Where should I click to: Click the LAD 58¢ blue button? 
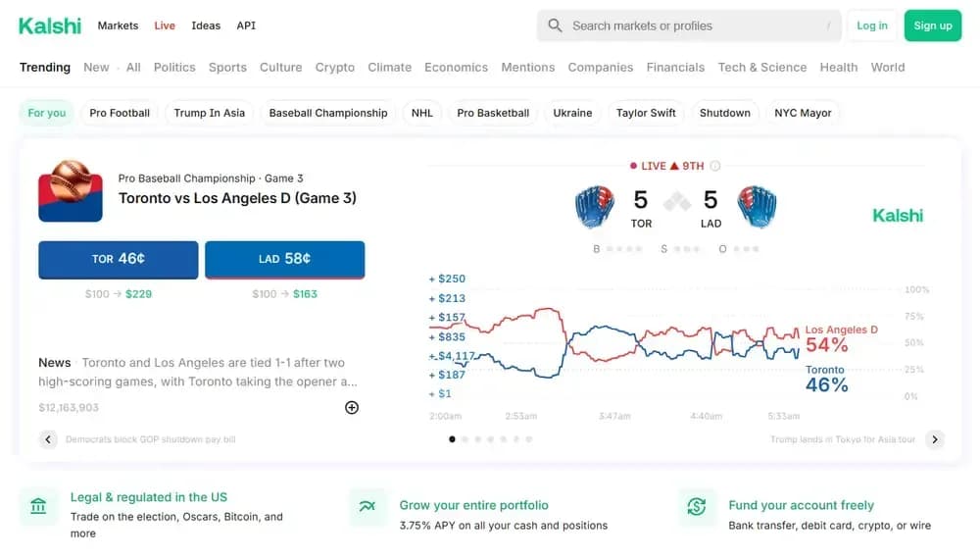[284, 259]
